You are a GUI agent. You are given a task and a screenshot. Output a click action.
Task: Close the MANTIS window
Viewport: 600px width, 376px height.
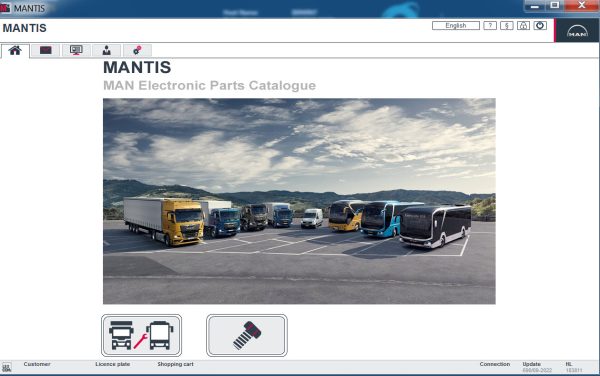pos(582,6)
